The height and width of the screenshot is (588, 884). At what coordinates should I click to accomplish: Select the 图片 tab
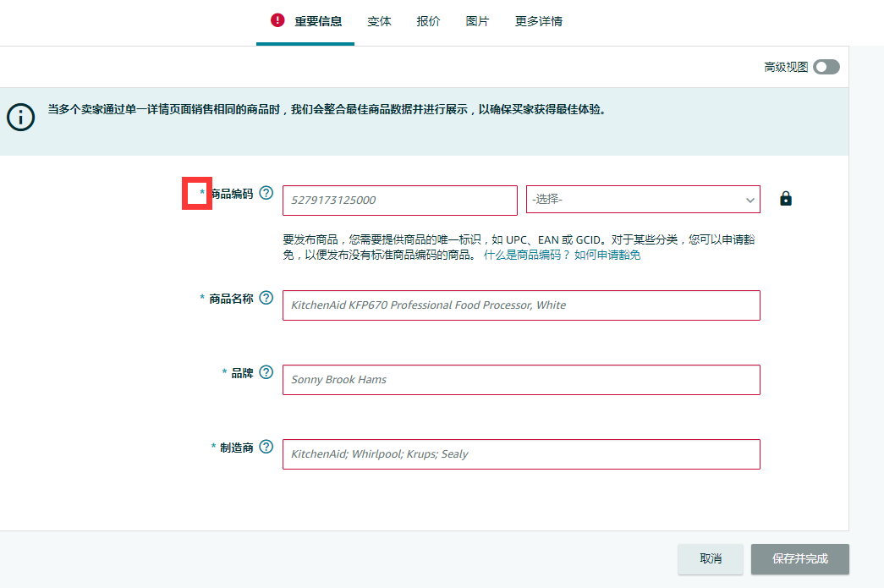click(477, 20)
